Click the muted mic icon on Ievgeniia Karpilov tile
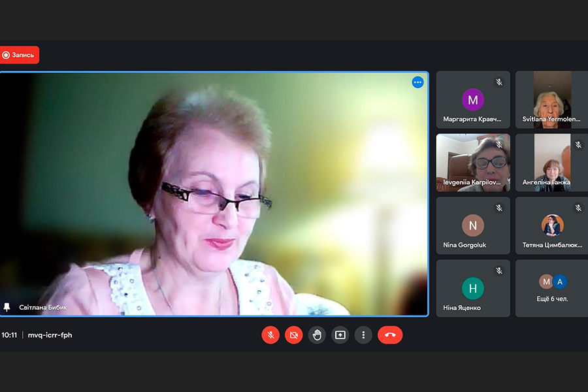588x392 pixels. (x=499, y=145)
